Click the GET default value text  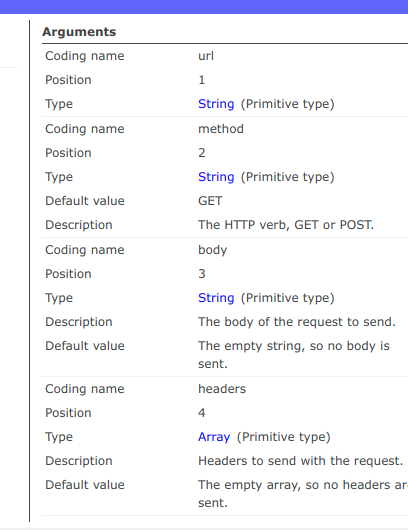pos(210,201)
